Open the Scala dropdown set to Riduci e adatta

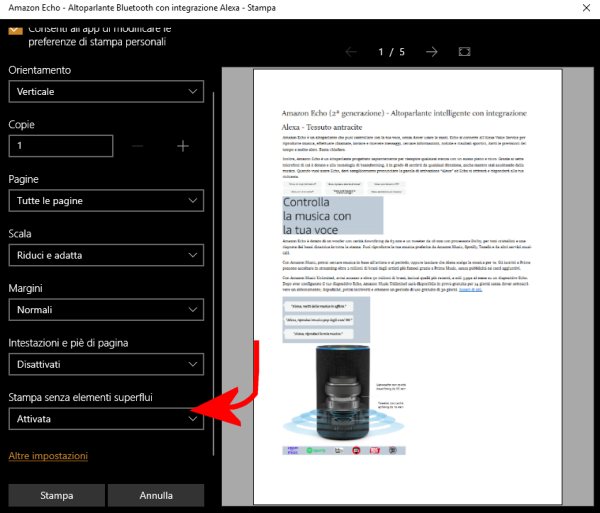pyautogui.click(x=106, y=255)
